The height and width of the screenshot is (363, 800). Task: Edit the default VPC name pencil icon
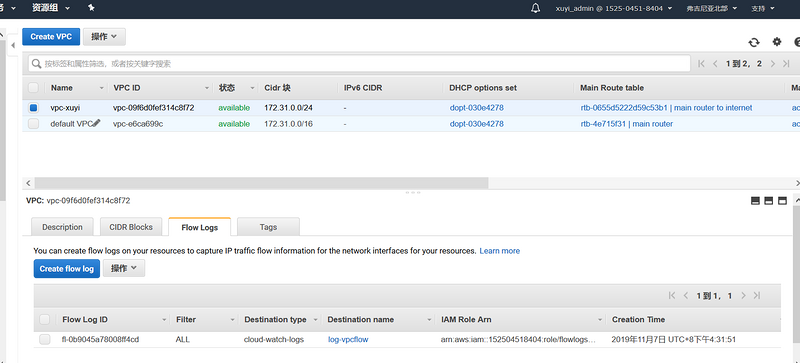click(96, 123)
